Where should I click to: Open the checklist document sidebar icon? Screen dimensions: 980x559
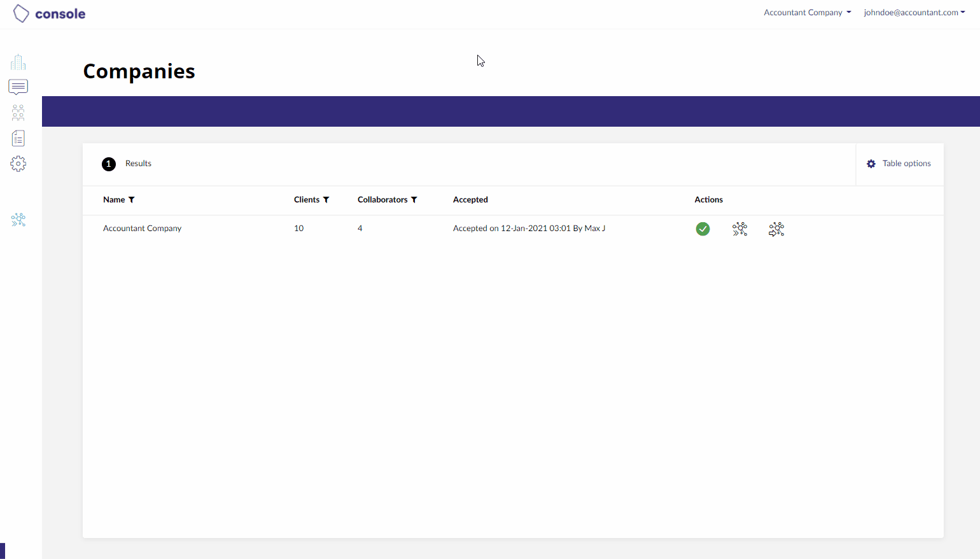(18, 138)
